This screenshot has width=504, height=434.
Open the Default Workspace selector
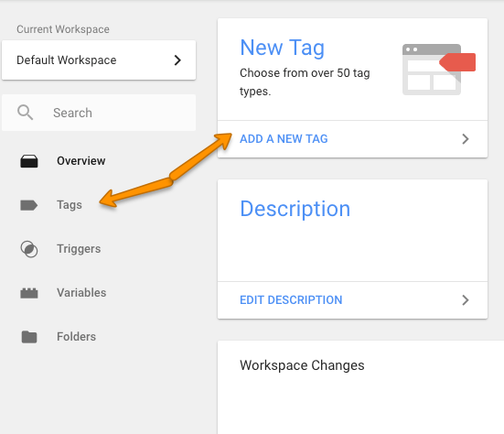pyautogui.click(x=99, y=60)
